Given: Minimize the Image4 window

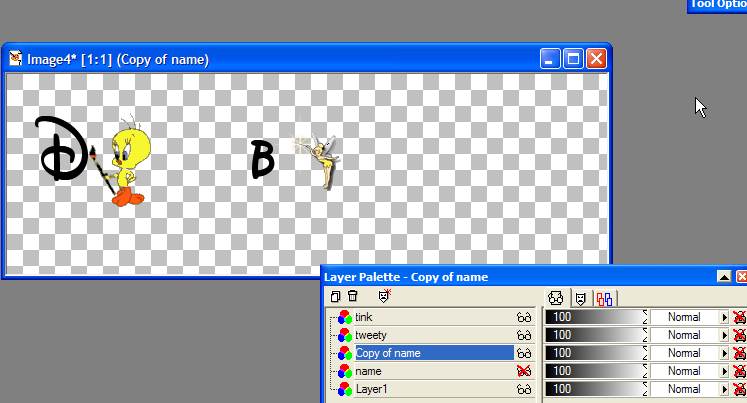Looking at the screenshot, I should tap(550, 59).
